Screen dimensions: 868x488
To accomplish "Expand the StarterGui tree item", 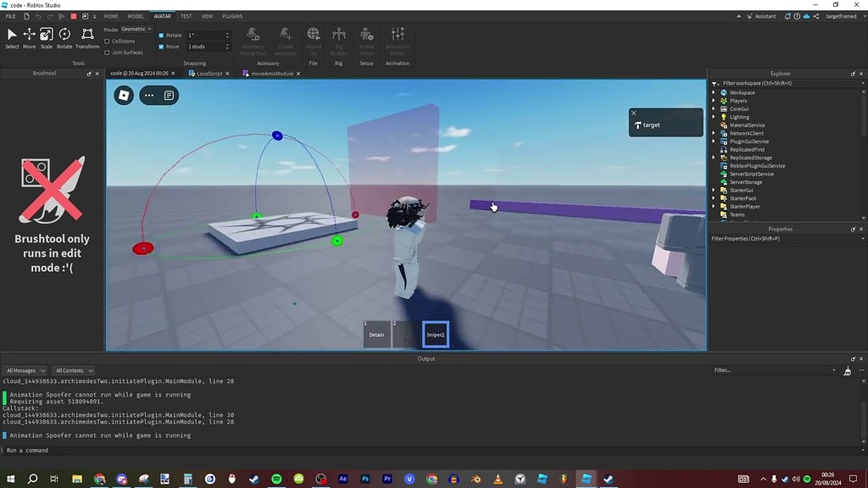I will point(713,190).
